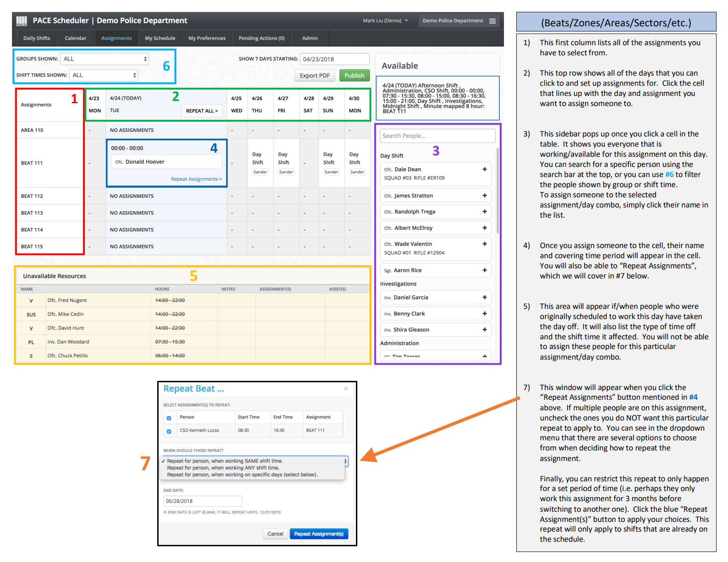Click the AREA 110 assignment row label
Screen dimensions: 728x562
(x=32, y=130)
